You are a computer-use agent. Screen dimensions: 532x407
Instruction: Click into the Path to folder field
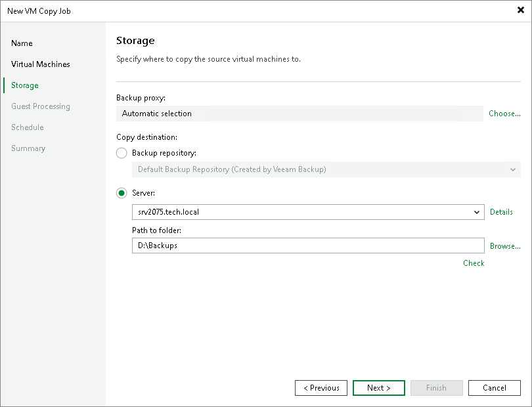pos(308,246)
